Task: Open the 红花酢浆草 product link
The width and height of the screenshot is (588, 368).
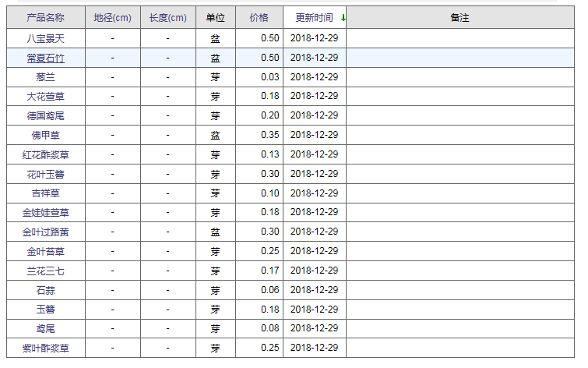Action: click(x=45, y=155)
